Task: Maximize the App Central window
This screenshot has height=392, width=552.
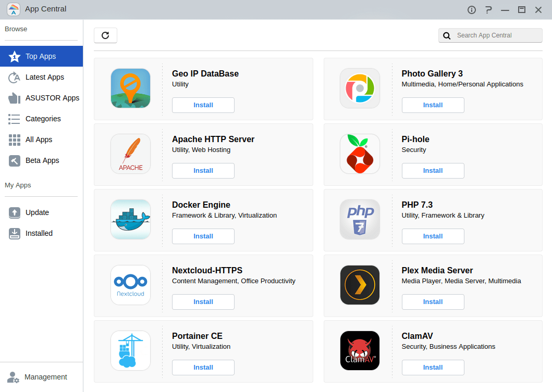Action: point(522,10)
